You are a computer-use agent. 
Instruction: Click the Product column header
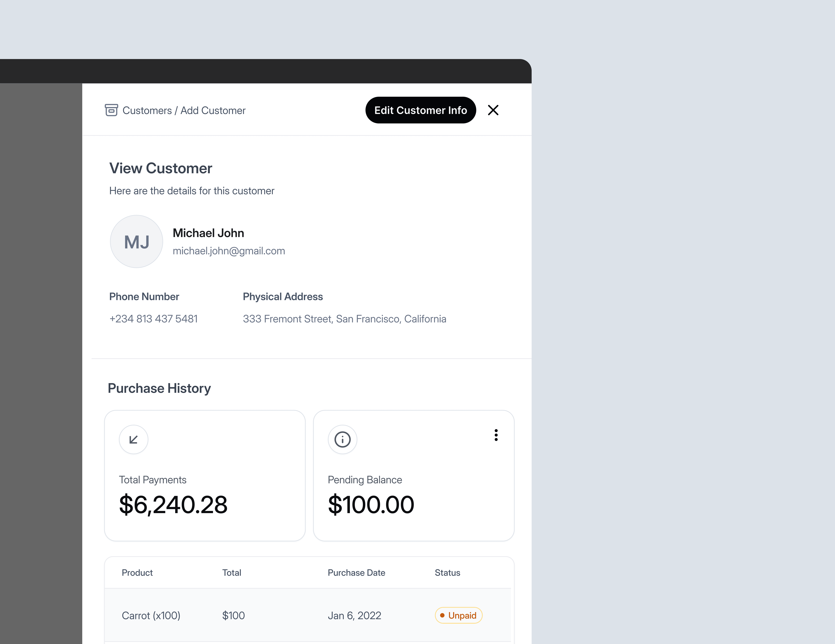coord(137,572)
